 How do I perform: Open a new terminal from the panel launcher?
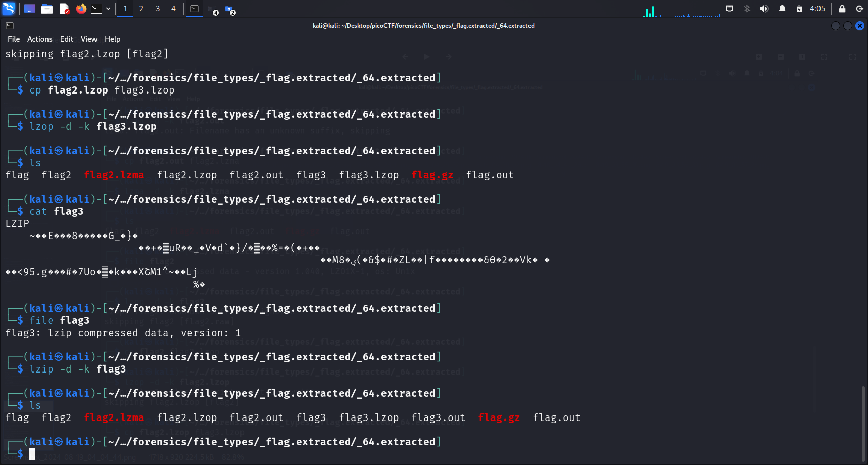point(97,9)
